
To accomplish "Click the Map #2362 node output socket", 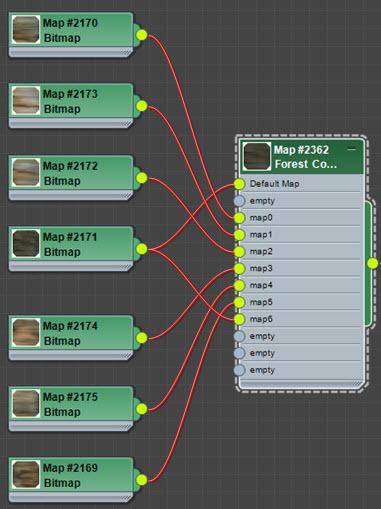I will [373, 263].
